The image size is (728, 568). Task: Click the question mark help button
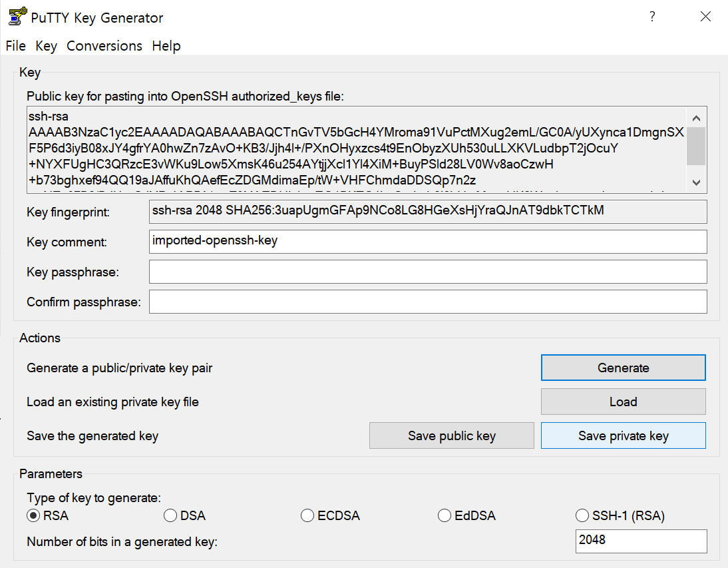coord(652,17)
